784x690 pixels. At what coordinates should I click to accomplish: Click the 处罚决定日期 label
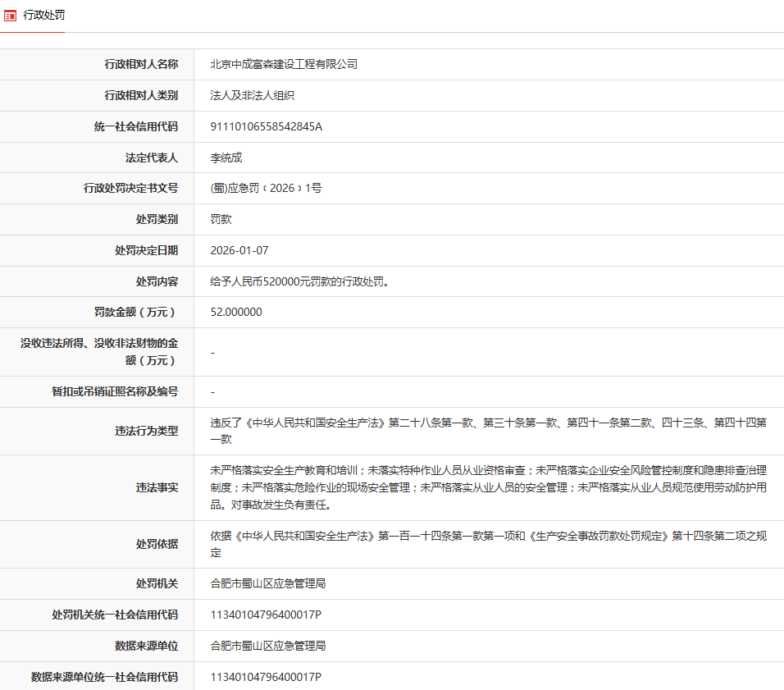point(147,250)
